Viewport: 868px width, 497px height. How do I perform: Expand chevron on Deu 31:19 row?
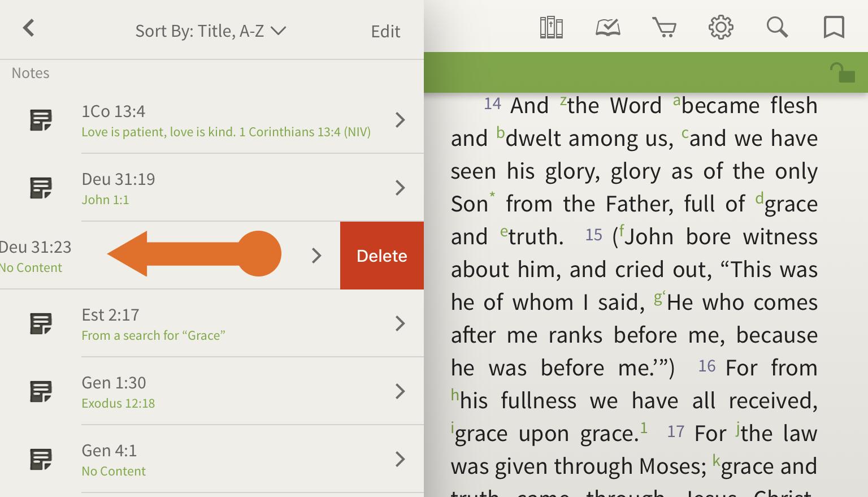400,188
